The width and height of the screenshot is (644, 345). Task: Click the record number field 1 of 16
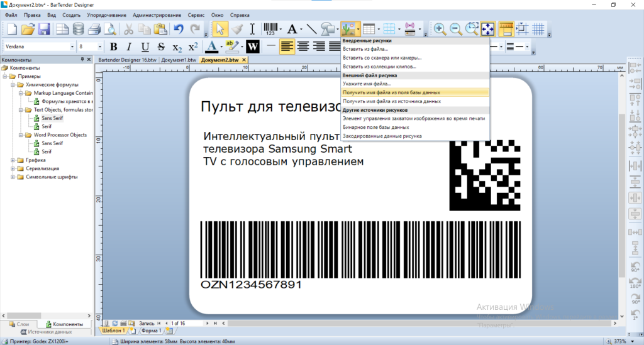186,323
